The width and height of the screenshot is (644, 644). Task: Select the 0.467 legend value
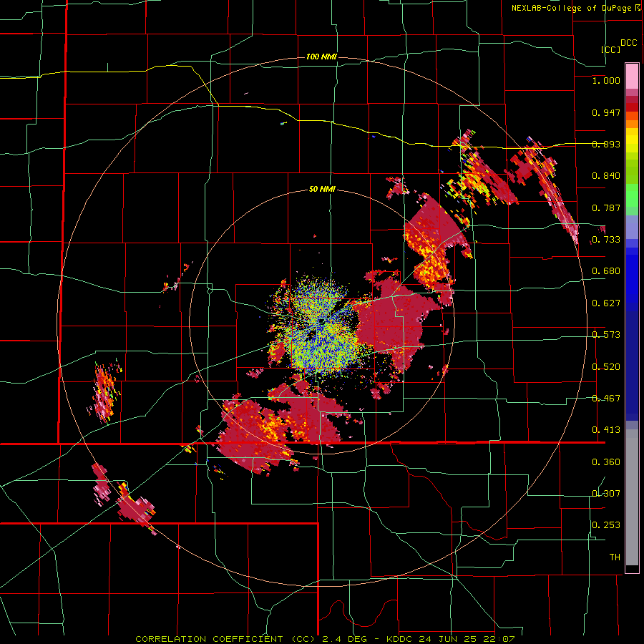coord(606,399)
